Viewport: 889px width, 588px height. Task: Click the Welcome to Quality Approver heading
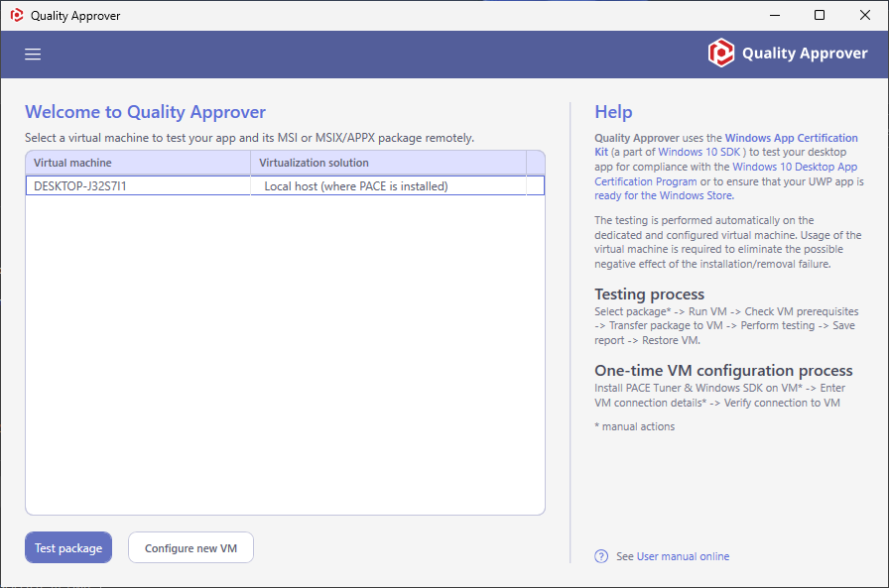[145, 112]
